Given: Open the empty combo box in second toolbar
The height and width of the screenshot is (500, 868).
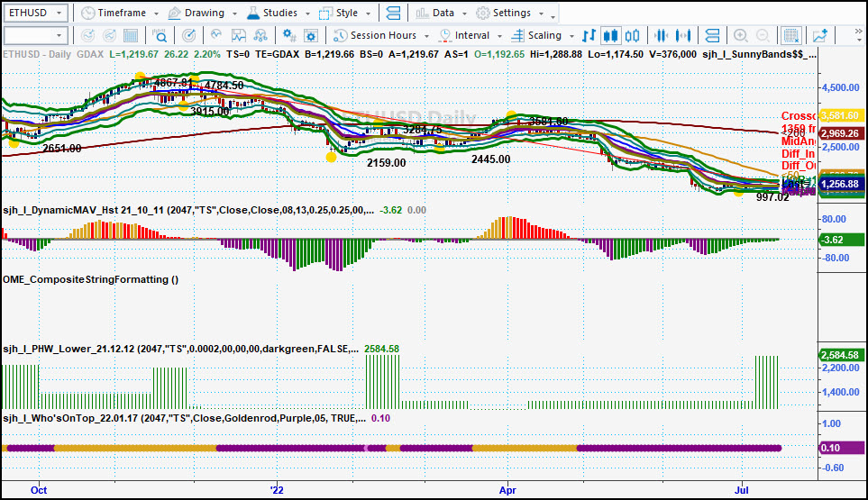Looking at the screenshot, I should (35, 35).
